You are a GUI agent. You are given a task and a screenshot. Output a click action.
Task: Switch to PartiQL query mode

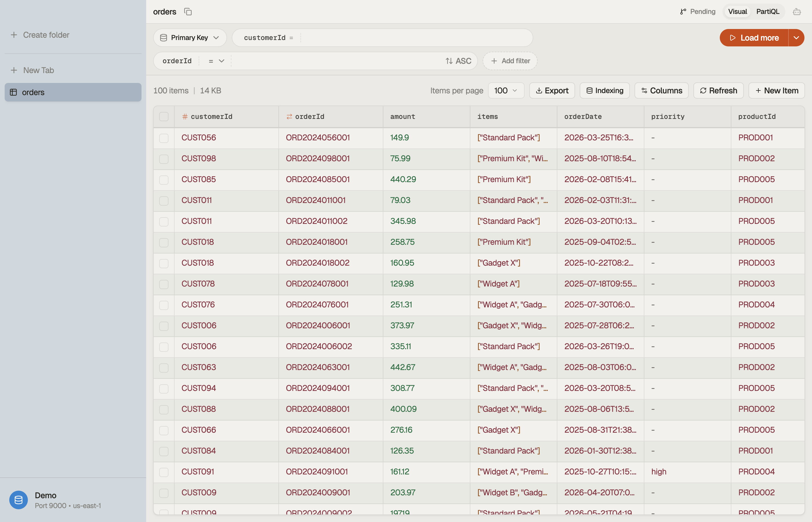(x=768, y=12)
